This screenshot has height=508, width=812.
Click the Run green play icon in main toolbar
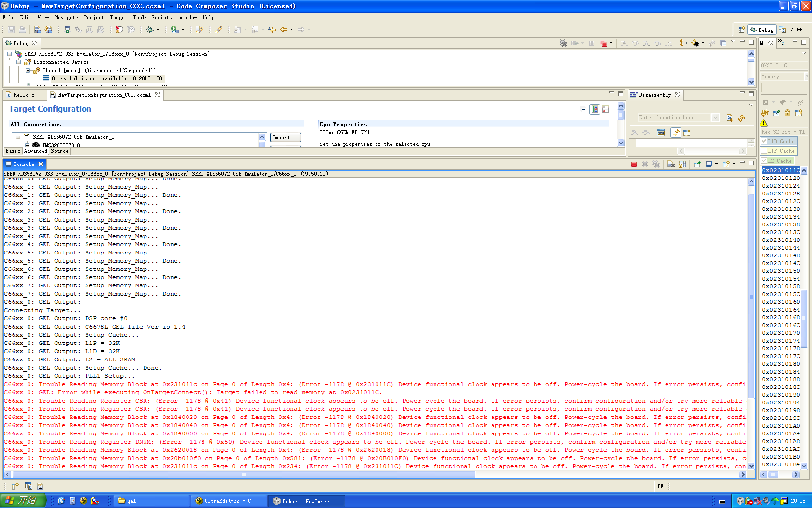(x=174, y=30)
